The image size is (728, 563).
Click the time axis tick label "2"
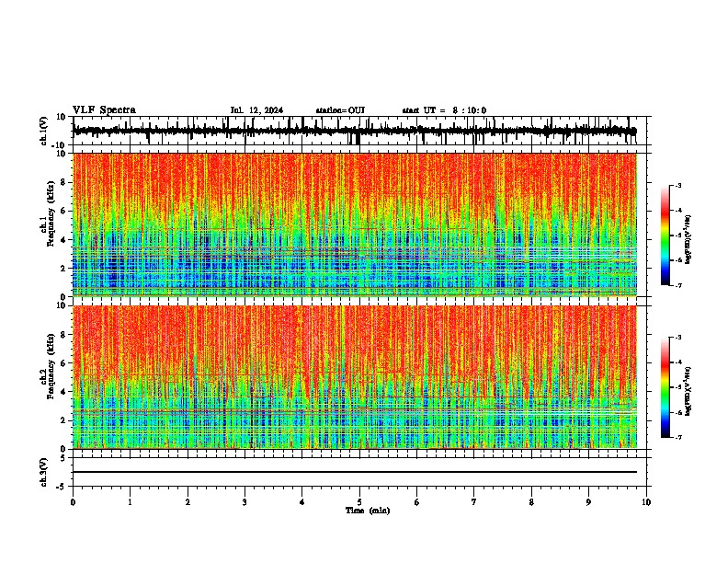188,502
